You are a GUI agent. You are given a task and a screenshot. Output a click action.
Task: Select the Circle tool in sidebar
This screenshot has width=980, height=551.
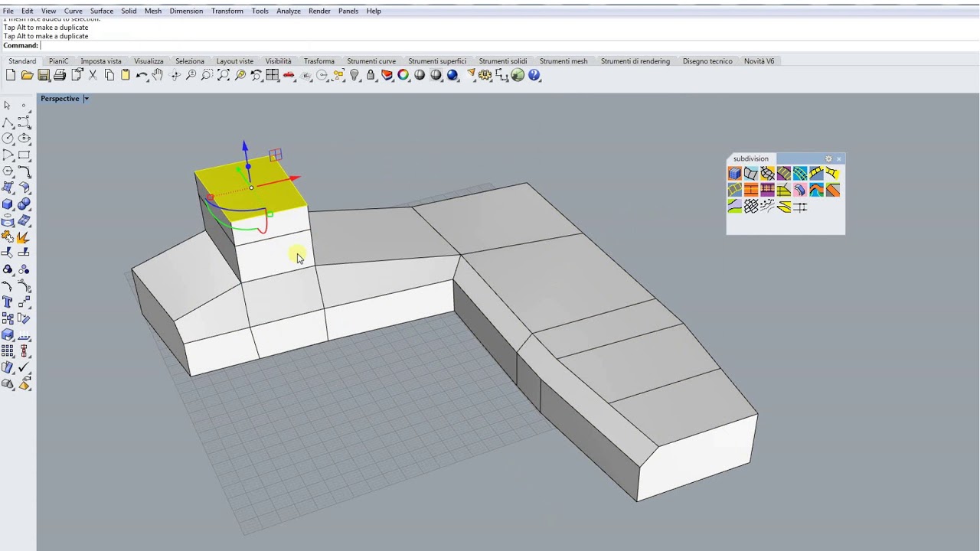(x=8, y=139)
